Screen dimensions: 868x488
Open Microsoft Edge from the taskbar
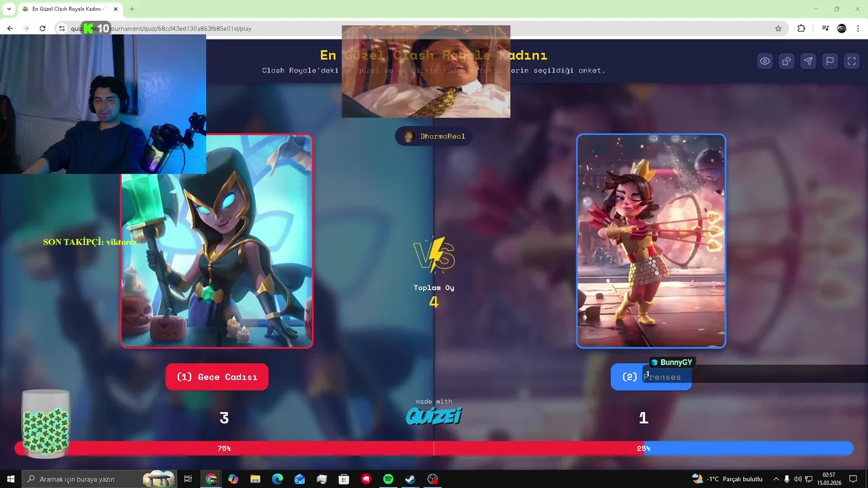click(x=277, y=479)
